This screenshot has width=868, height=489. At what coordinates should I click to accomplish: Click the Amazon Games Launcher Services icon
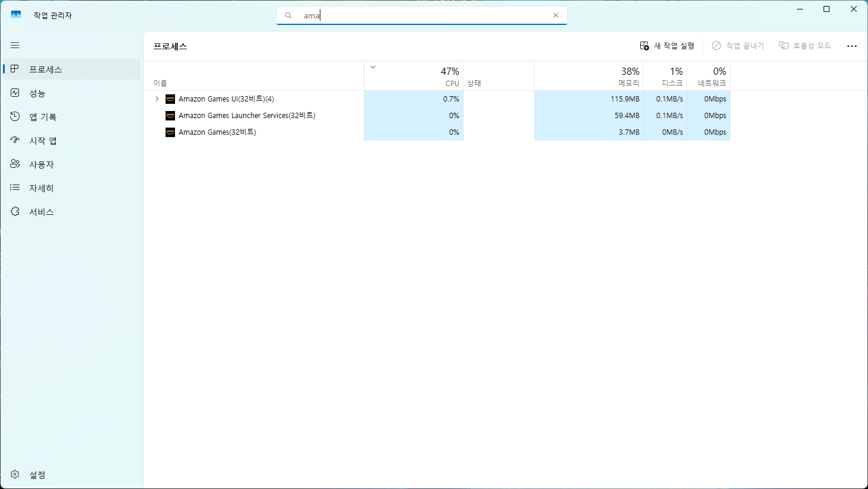point(170,116)
